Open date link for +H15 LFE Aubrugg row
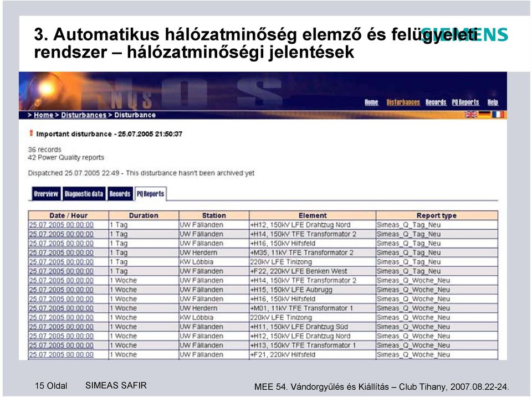The height and width of the screenshot is (397, 532). tap(61, 290)
